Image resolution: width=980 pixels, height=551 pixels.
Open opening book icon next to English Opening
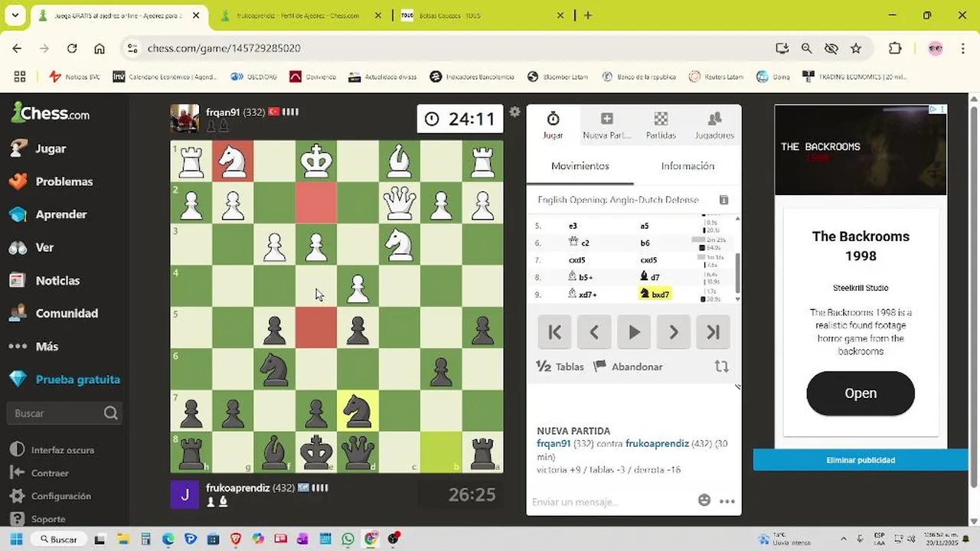tap(724, 200)
